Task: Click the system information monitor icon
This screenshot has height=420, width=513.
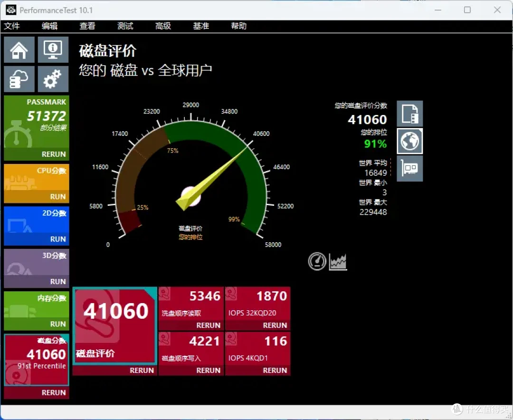Action: click(53, 49)
